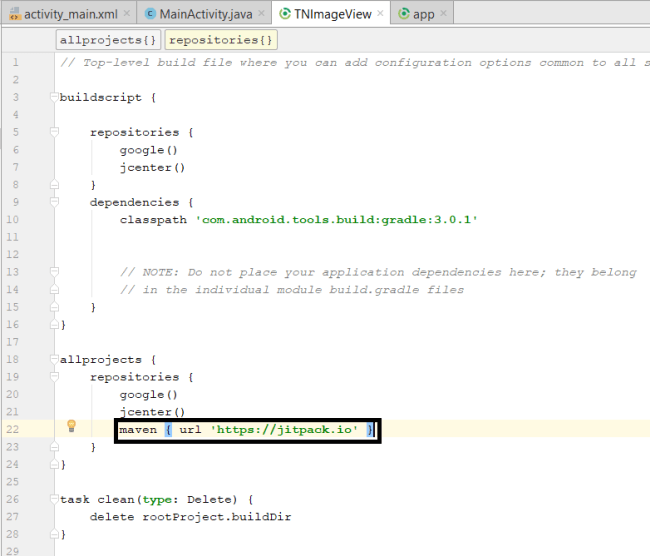The image size is (650, 556).
Task: Click the allprojects{} breadcrumb
Action: pos(108,40)
